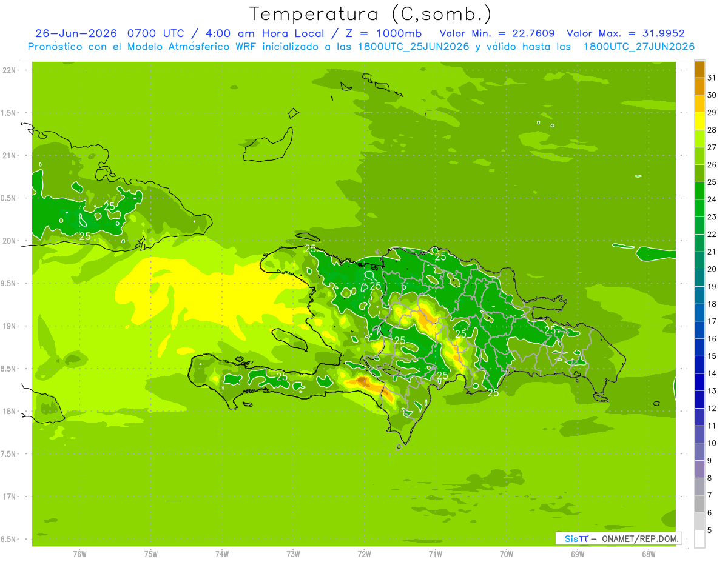This screenshot has width=728, height=562.
Task: Click the "68W" longitude axis label
Action: coord(648,554)
